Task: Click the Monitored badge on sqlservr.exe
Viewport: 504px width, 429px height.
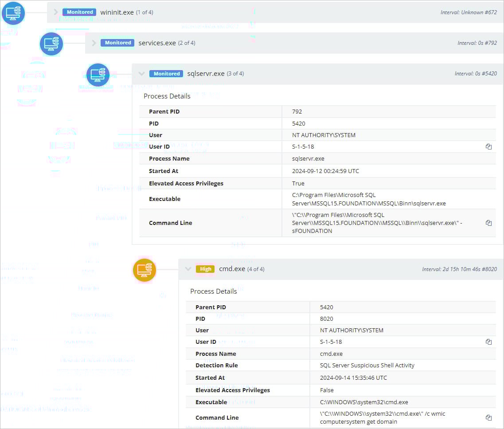Action: point(166,74)
